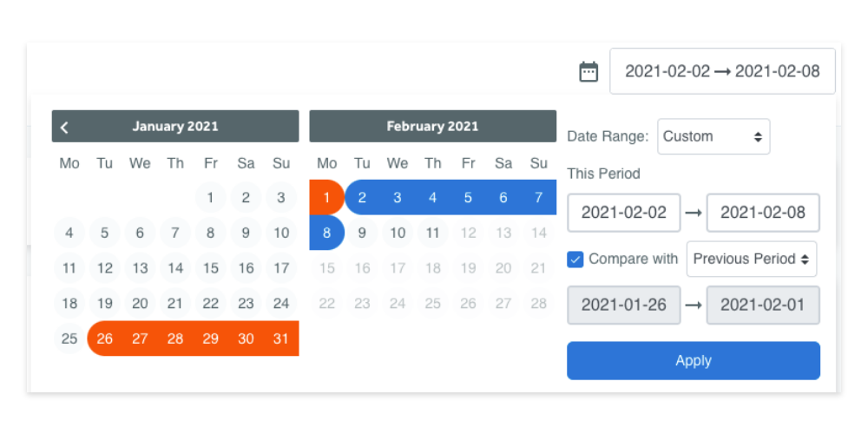Click the February 2021 month header
This screenshot has height=434, width=868.
[x=432, y=126]
